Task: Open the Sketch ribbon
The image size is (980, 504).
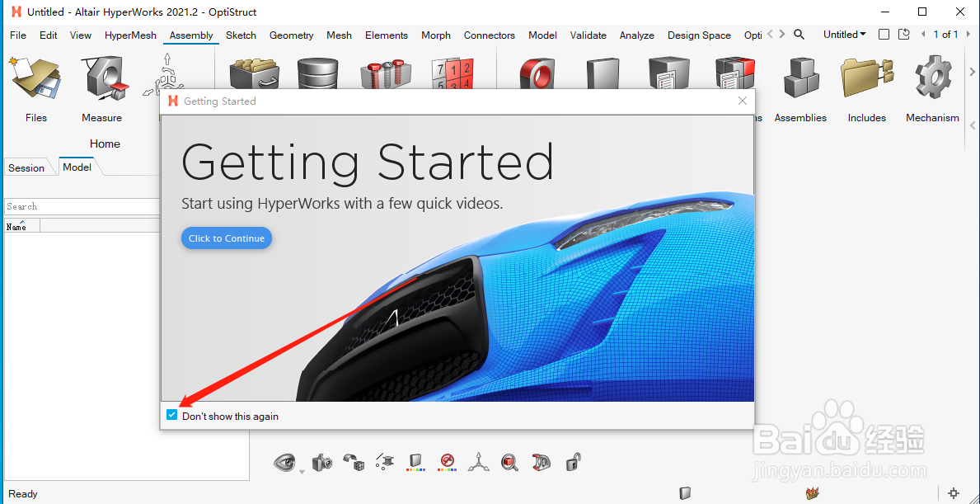Action: [x=241, y=35]
